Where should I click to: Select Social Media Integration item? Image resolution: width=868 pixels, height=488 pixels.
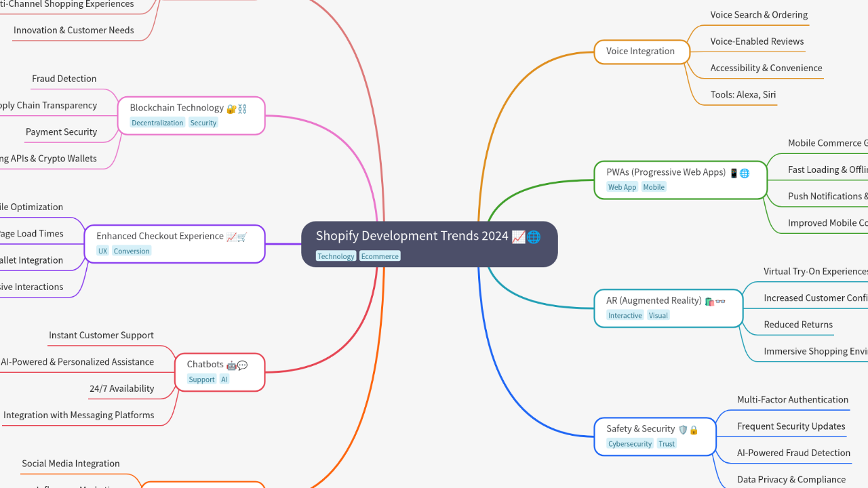click(71, 464)
